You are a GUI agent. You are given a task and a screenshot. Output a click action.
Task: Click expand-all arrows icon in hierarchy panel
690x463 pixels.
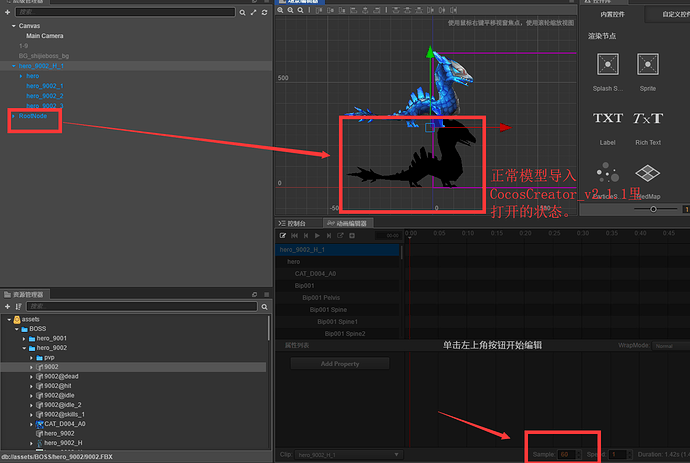[253, 13]
